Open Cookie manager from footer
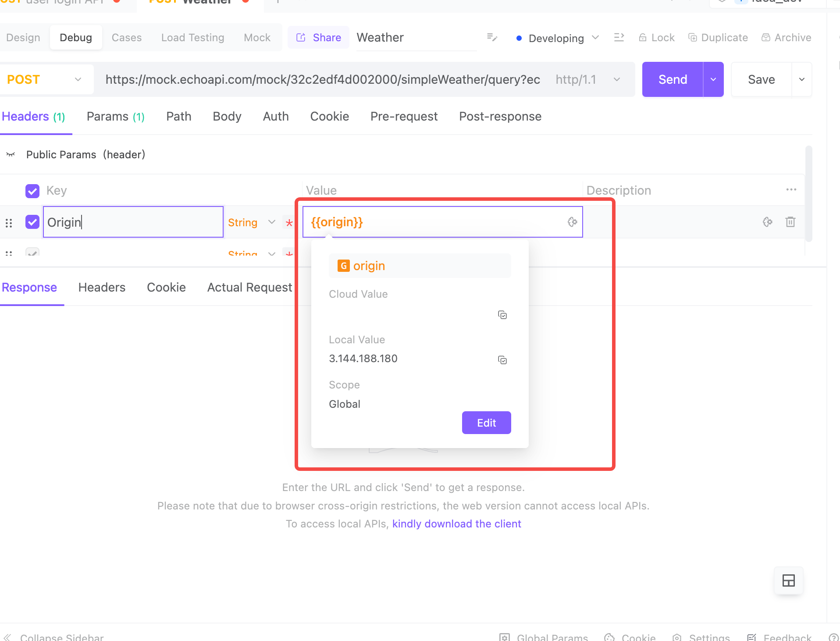 630,637
